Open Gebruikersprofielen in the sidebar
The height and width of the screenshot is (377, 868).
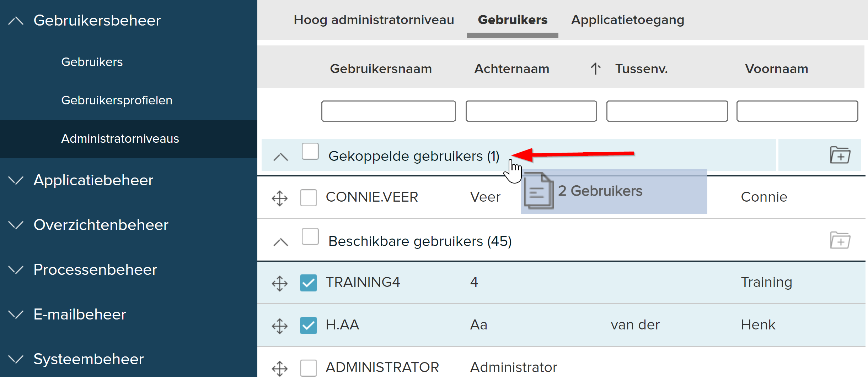click(117, 100)
